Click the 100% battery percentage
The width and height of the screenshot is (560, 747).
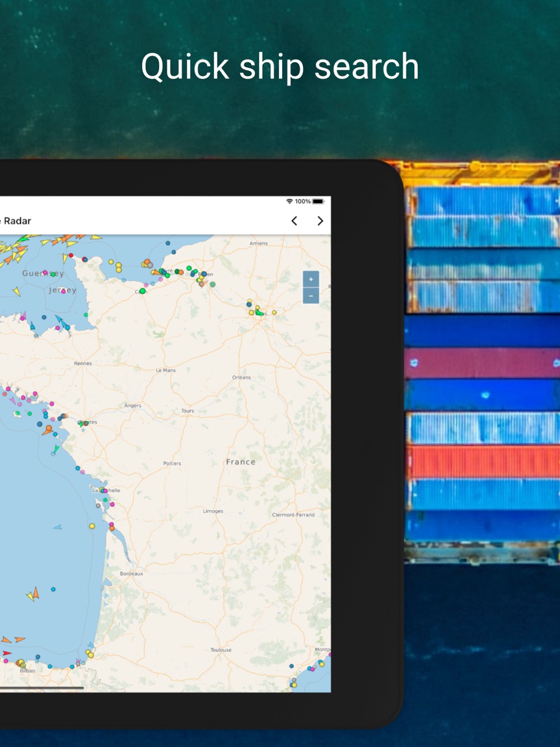point(303,201)
